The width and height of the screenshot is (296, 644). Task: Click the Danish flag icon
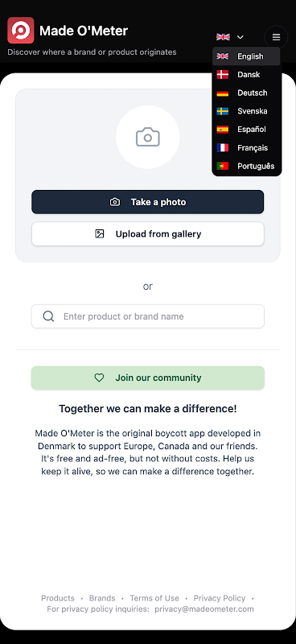(223, 75)
